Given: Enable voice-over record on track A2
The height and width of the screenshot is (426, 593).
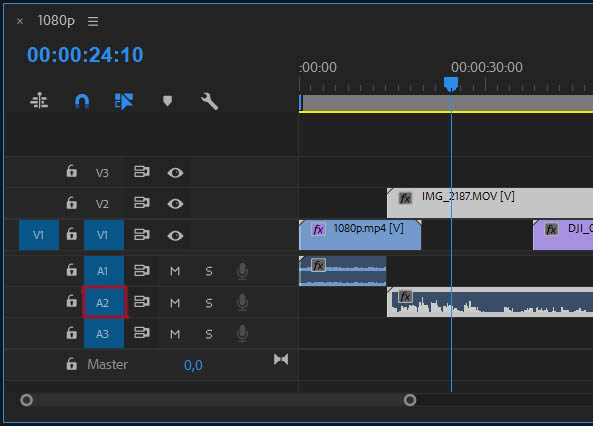Looking at the screenshot, I should click(x=242, y=302).
